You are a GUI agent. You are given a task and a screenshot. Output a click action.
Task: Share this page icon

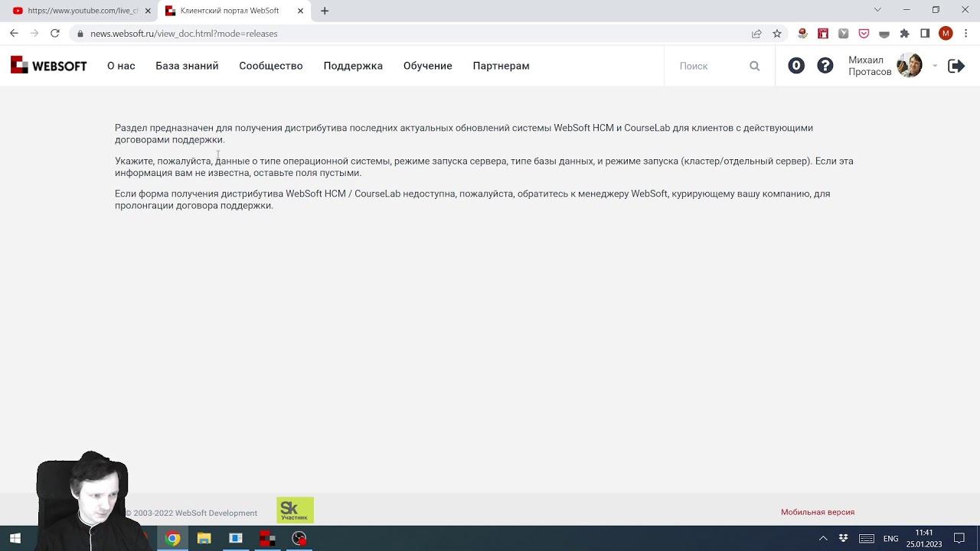756,34
